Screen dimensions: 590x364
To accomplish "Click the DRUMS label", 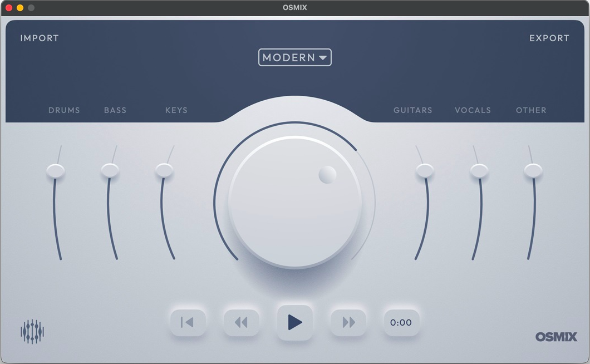I will (64, 110).
